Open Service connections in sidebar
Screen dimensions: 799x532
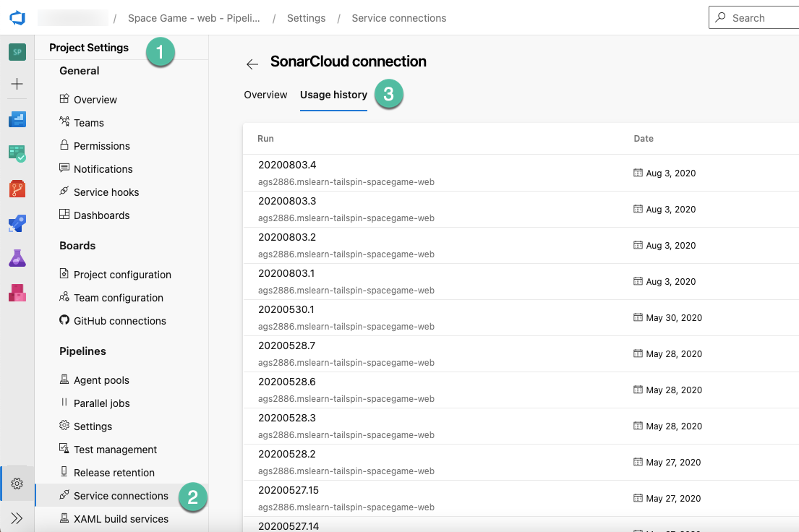click(121, 496)
